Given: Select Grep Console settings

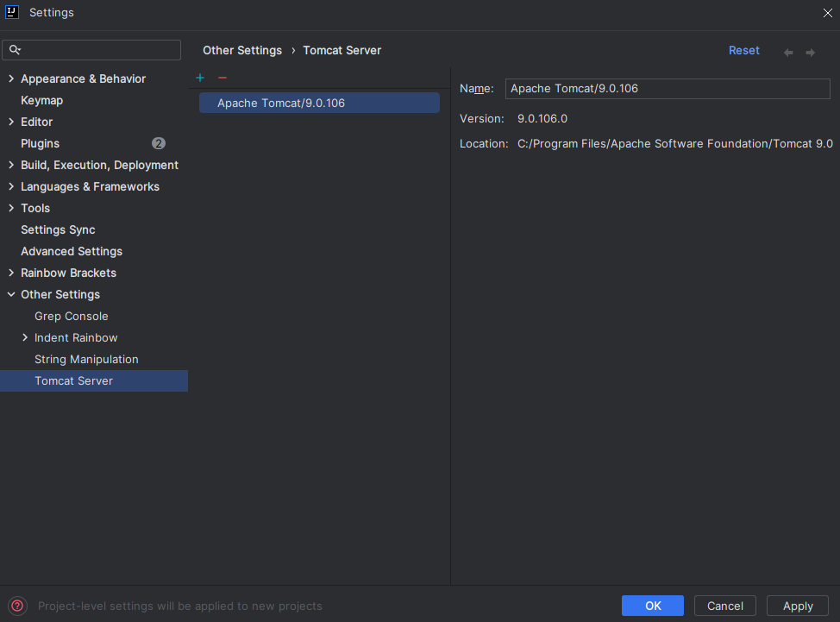Looking at the screenshot, I should 72,316.
